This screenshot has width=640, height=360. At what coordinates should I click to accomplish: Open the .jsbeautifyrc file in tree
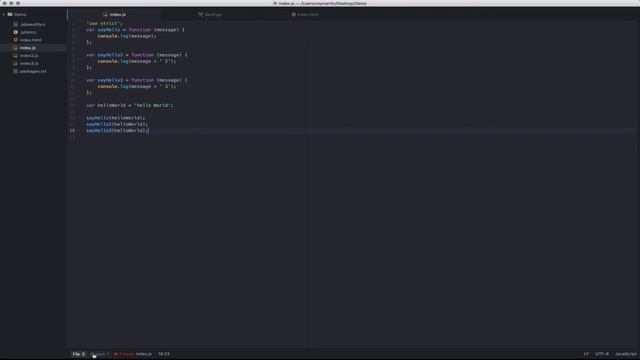coord(33,24)
